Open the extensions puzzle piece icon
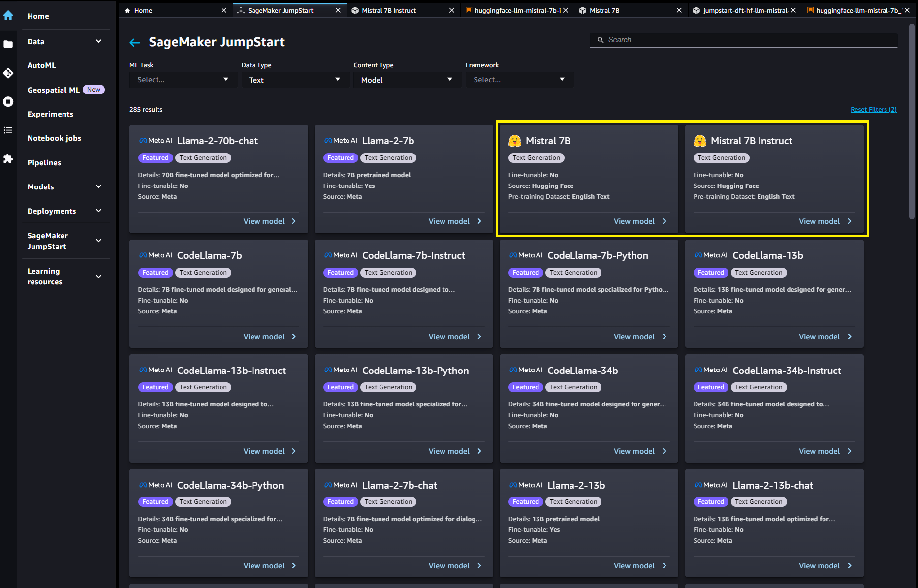Image resolution: width=918 pixels, height=588 pixels. click(8, 159)
